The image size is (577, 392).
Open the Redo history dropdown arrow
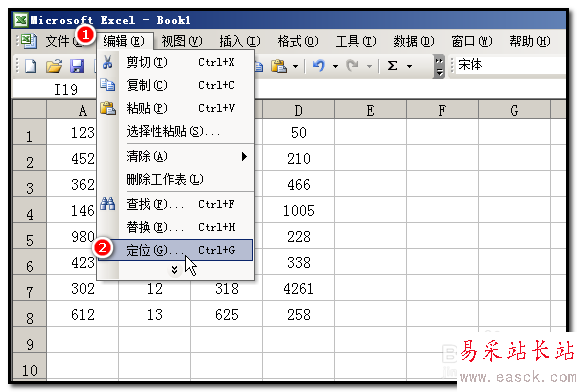[369, 67]
